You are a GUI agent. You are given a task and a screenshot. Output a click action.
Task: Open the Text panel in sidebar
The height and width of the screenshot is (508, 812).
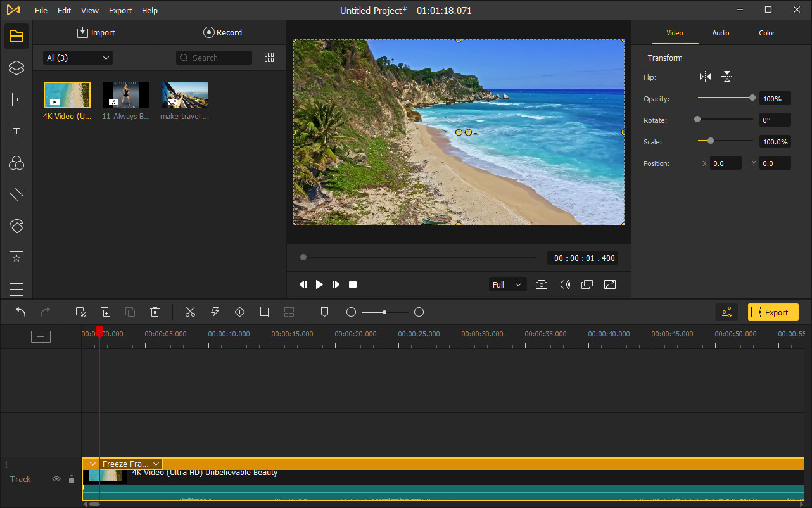tap(16, 131)
